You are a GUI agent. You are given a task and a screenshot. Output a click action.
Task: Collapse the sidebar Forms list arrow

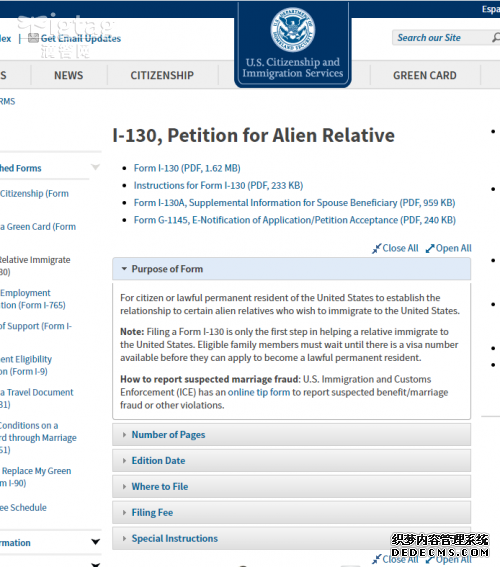pos(95,167)
